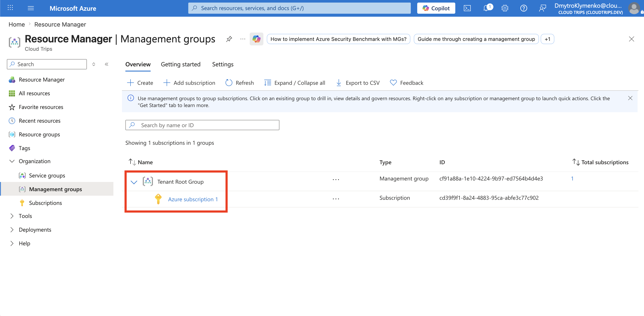Open the Tenant Root Group
Screen dimensions: 644x316
[x=180, y=182]
